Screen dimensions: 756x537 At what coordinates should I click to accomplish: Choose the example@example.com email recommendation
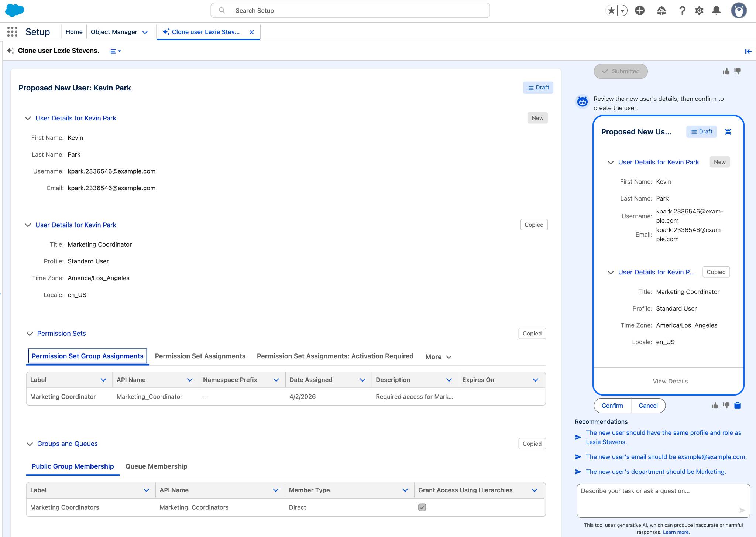pos(666,457)
